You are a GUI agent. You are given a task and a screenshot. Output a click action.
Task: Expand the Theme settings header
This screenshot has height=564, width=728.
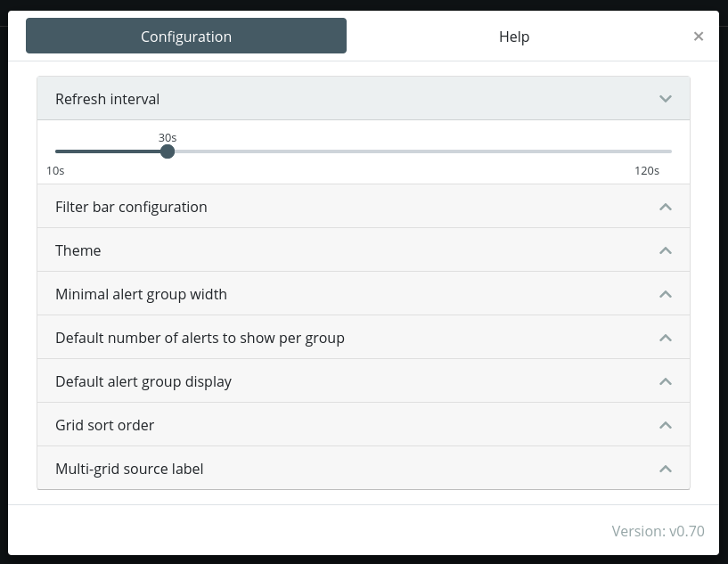coord(364,249)
